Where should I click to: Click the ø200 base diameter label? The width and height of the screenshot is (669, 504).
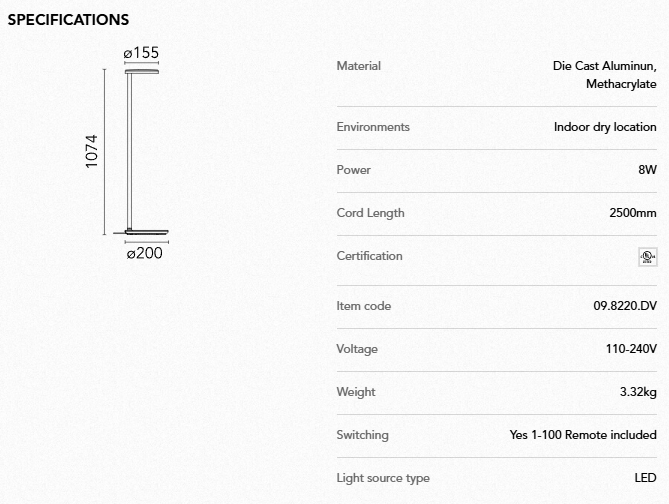(x=144, y=253)
